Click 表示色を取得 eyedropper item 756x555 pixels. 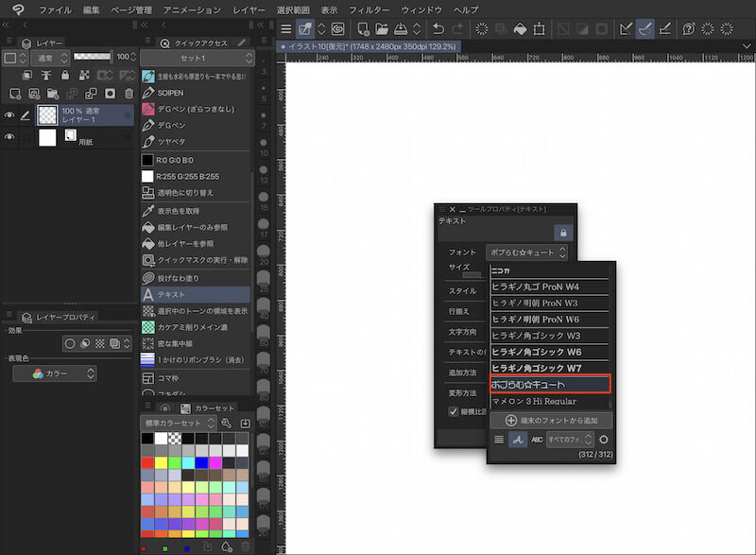(196, 211)
